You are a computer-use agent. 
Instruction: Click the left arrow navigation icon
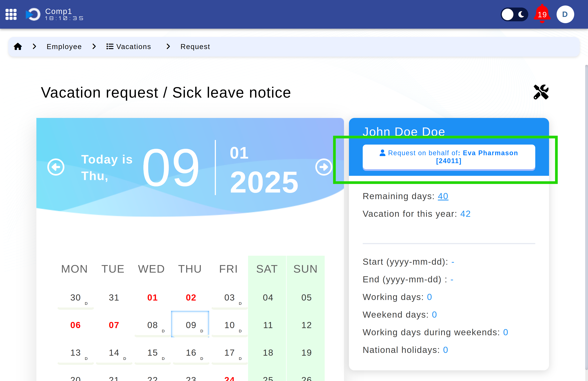pyautogui.click(x=56, y=167)
